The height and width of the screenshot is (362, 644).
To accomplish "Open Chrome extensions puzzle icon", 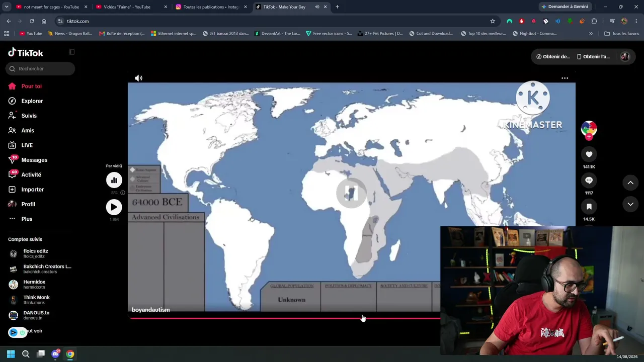I will 594,21.
